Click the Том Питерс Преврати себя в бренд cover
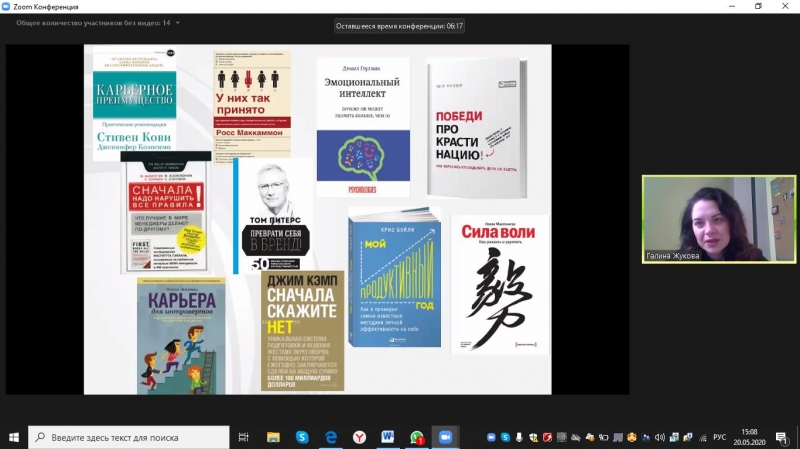Image resolution: width=800 pixels, height=449 pixels. tap(272, 215)
